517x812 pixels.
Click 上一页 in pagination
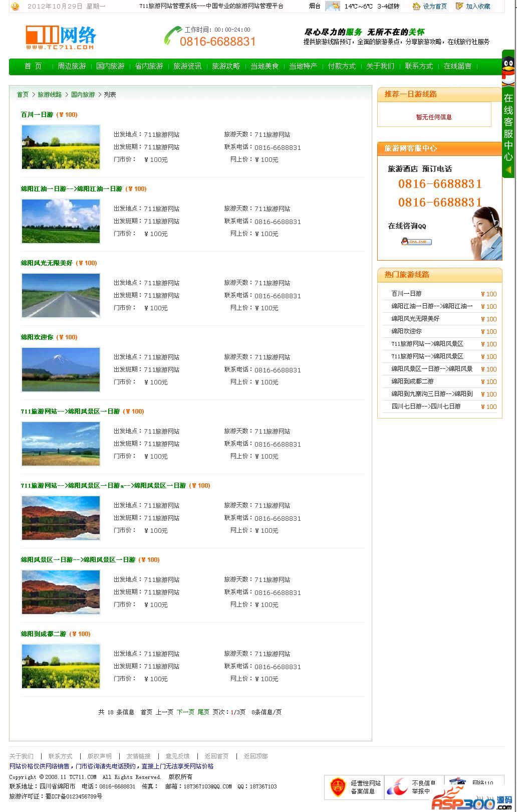click(x=164, y=712)
